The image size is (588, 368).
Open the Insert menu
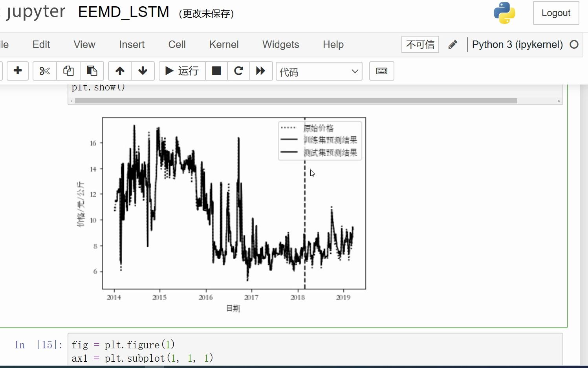coord(132,44)
